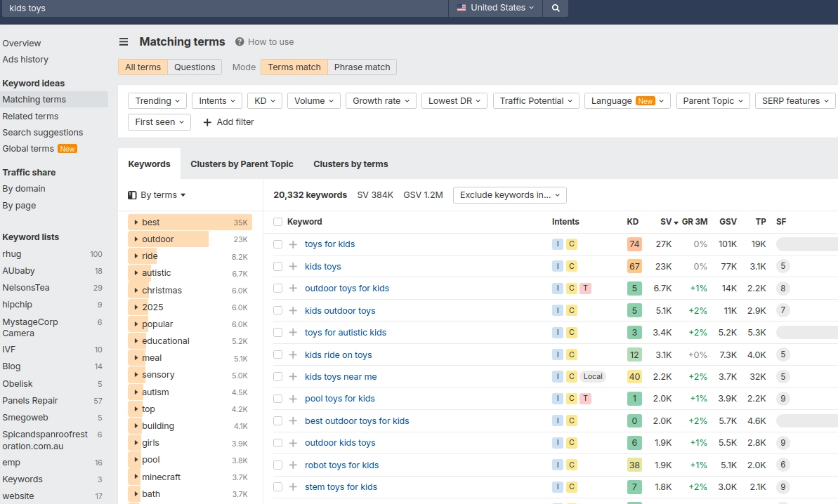This screenshot has height=504, width=838.
Task: Check the 'stem toys for kids' row checkbox
Action: (277, 487)
